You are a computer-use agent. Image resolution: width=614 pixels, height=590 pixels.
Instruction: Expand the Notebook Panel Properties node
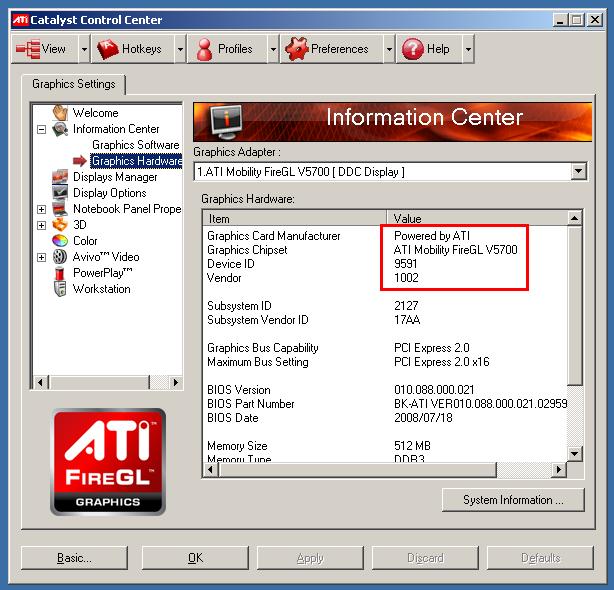[41, 209]
